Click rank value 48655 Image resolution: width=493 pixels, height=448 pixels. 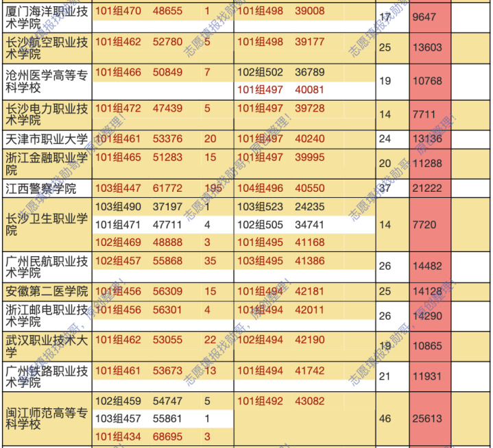(x=167, y=11)
